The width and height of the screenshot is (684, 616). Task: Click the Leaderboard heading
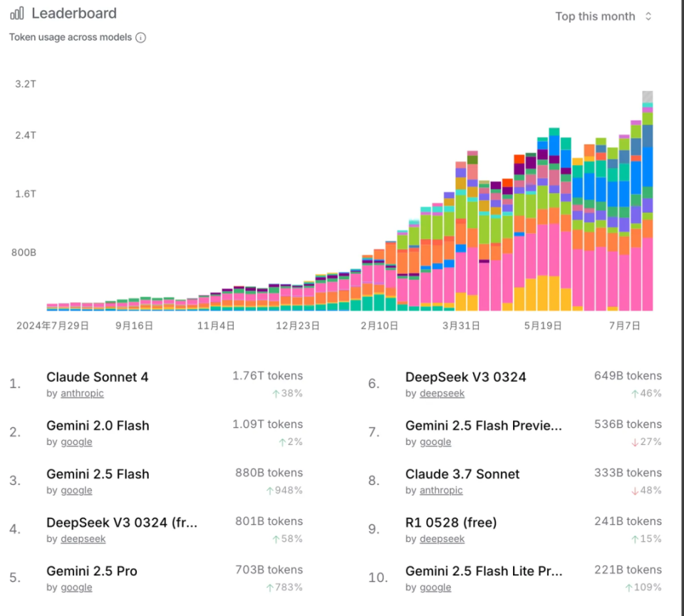(74, 14)
